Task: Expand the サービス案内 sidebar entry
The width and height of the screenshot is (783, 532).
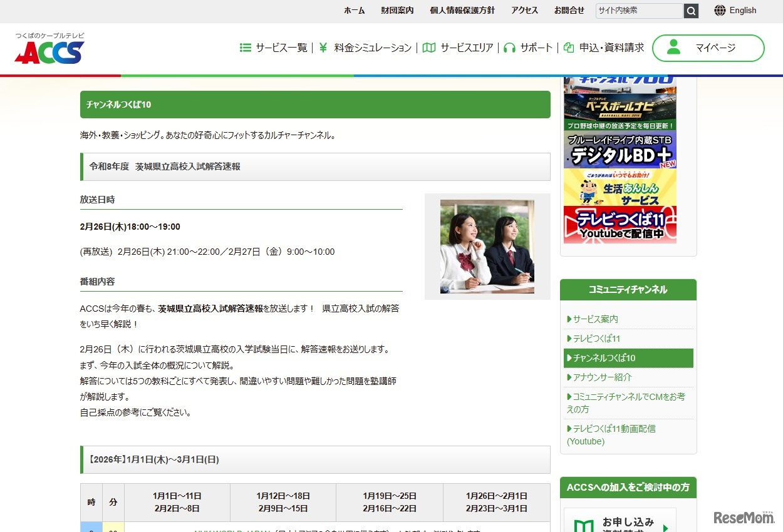Action: point(594,318)
